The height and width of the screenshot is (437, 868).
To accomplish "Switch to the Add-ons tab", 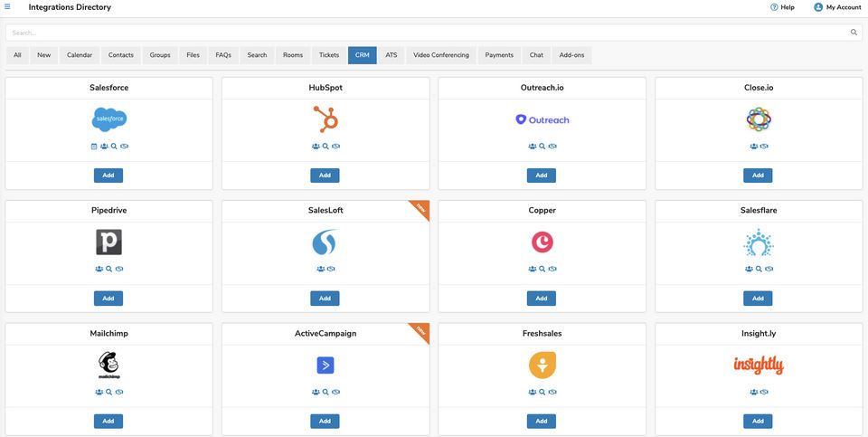I will coord(571,55).
